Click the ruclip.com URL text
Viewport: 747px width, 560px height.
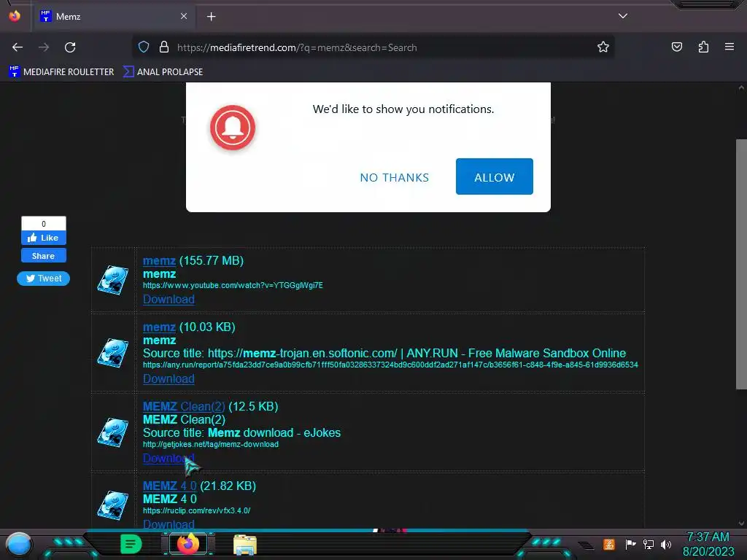click(x=196, y=510)
